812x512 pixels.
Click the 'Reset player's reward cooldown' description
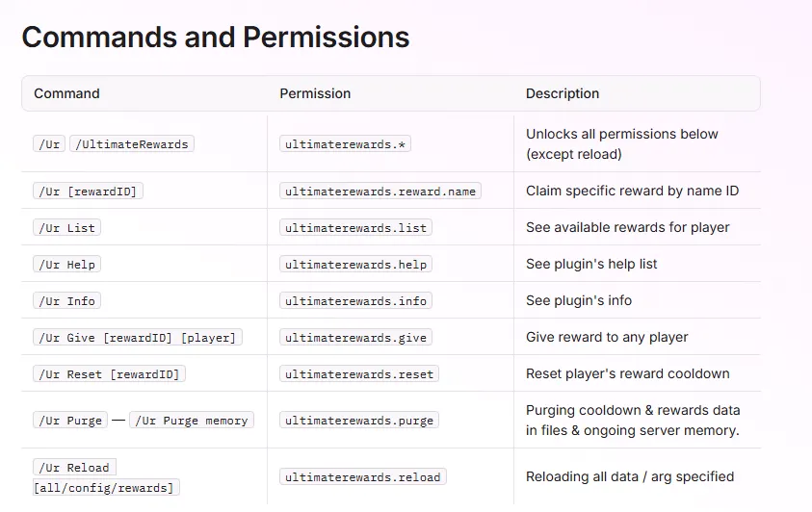[627, 373]
